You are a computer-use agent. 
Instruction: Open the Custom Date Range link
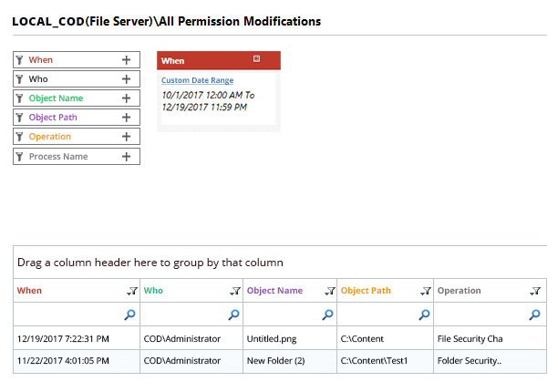pos(198,80)
